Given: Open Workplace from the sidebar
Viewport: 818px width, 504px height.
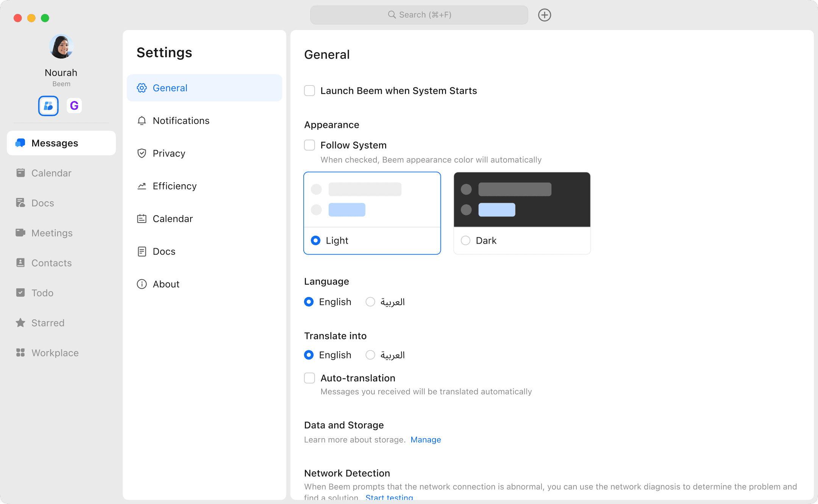Looking at the screenshot, I should 55,353.
